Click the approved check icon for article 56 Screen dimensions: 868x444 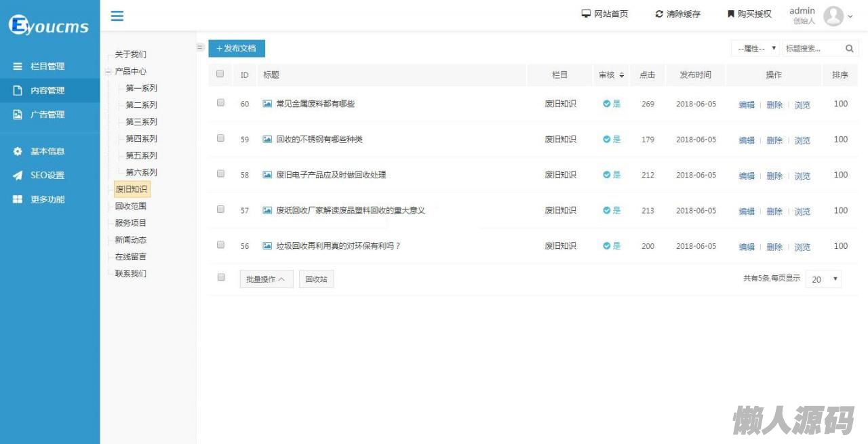tap(607, 246)
